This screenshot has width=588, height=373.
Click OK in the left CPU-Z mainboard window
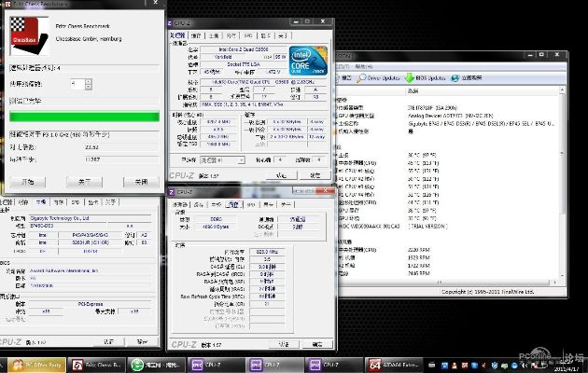tap(142, 342)
